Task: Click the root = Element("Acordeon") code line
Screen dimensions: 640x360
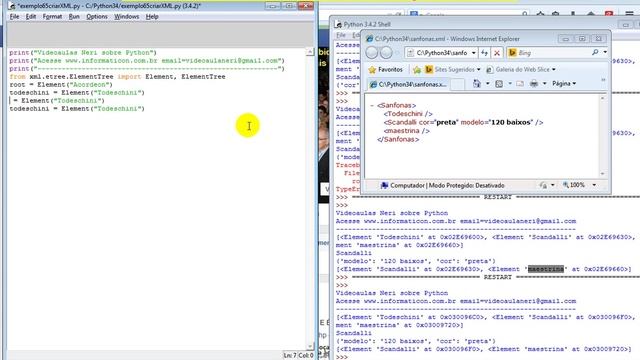Action: click(x=60, y=85)
